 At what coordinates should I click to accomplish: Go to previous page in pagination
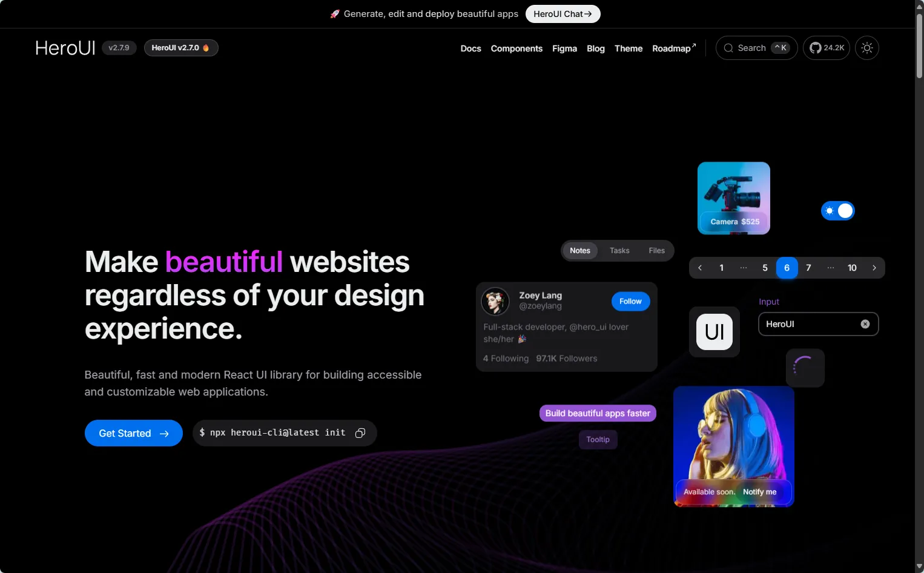coord(700,268)
